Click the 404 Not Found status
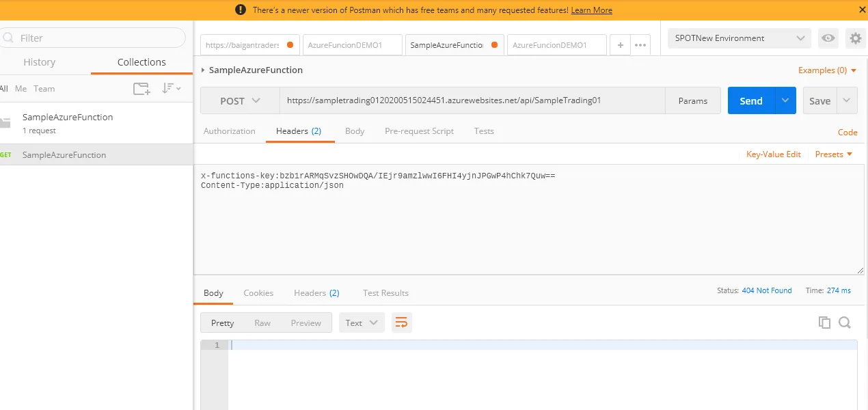Image resolution: width=868 pixels, height=410 pixels. [x=767, y=290]
